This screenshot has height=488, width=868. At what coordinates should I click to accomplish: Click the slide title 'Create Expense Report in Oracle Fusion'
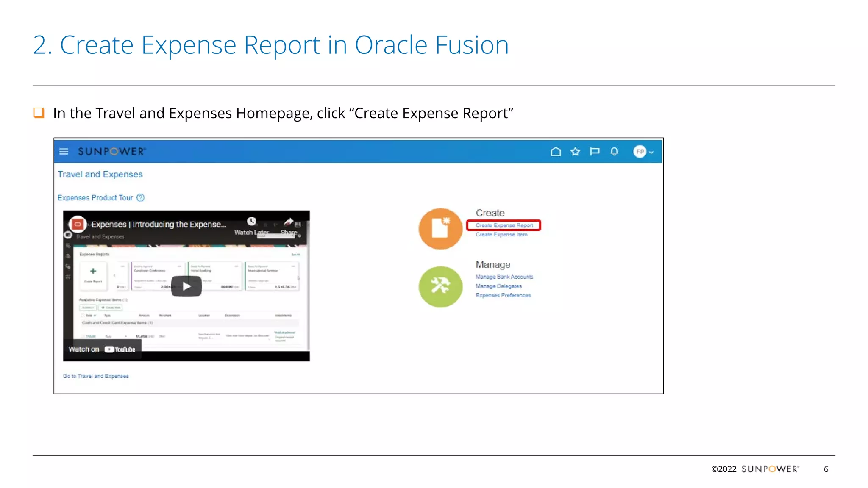tap(284, 45)
